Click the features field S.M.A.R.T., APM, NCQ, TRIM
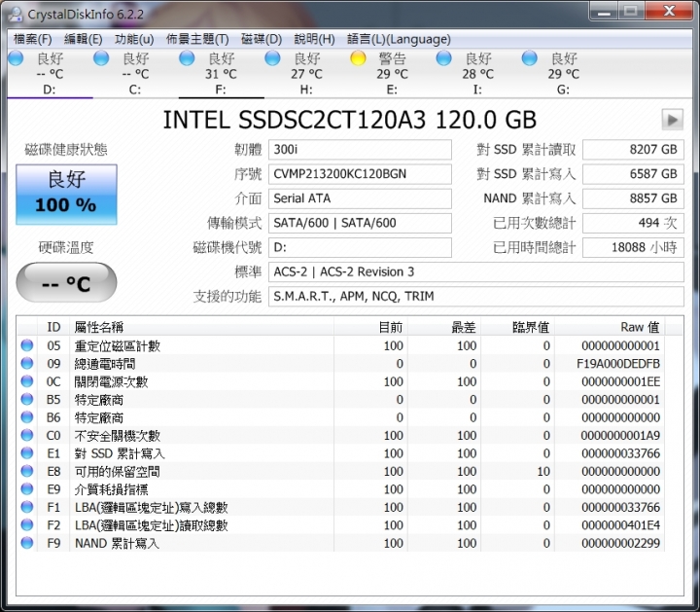Viewport: 700px width, 612px height. pos(476,296)
